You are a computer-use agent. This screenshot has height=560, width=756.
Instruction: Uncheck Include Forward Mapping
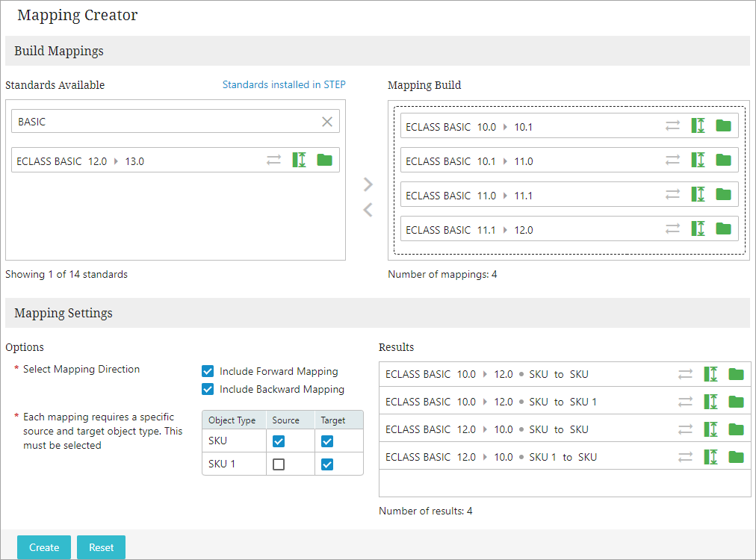coord(208,371)
